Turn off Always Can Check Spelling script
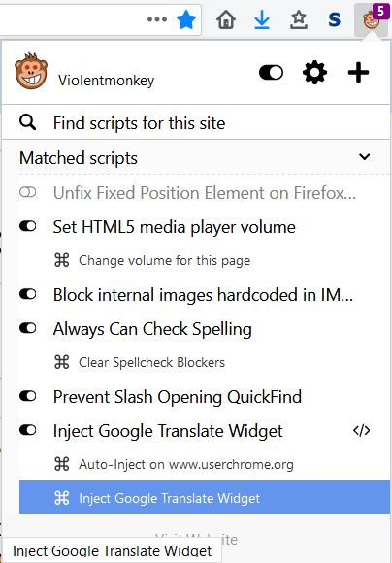Image resolution: width=392 pixels, height=563 pixels. (x=27, y=328)
